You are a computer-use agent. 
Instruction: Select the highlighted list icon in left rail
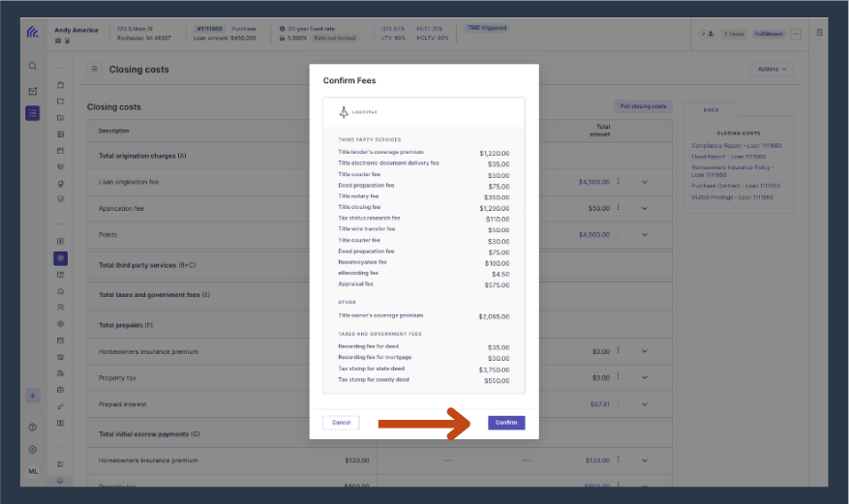33,113
